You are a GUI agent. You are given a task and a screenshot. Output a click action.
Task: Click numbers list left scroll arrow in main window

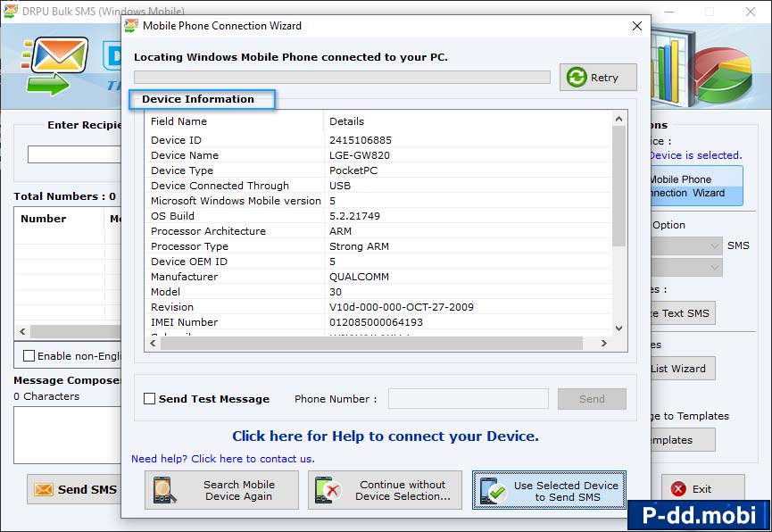point(22,331)
